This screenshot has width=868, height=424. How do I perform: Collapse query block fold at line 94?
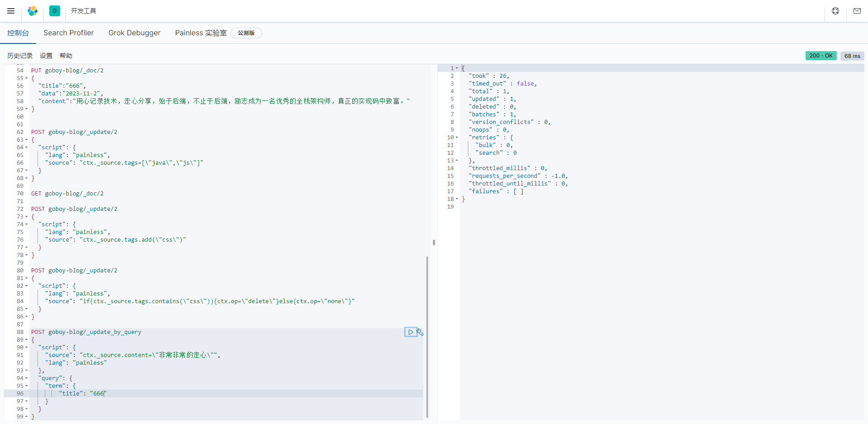pyautogui.click(x=26, y=378)
